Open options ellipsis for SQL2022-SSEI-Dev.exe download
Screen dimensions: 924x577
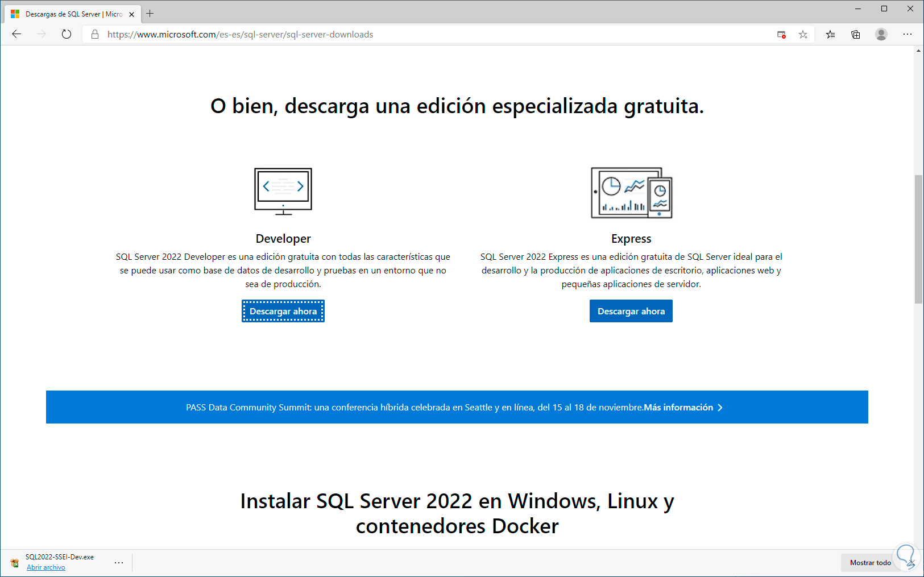[119, 563]
